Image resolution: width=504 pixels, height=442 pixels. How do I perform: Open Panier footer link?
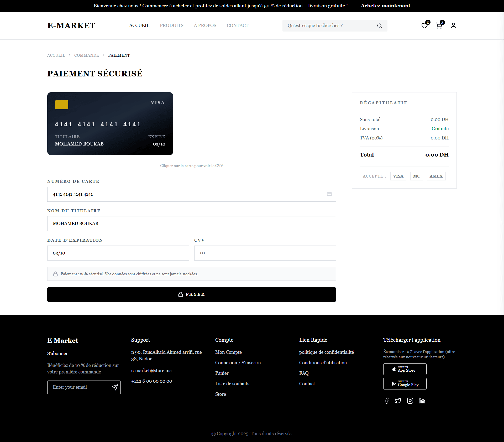(x=222, y=373)
